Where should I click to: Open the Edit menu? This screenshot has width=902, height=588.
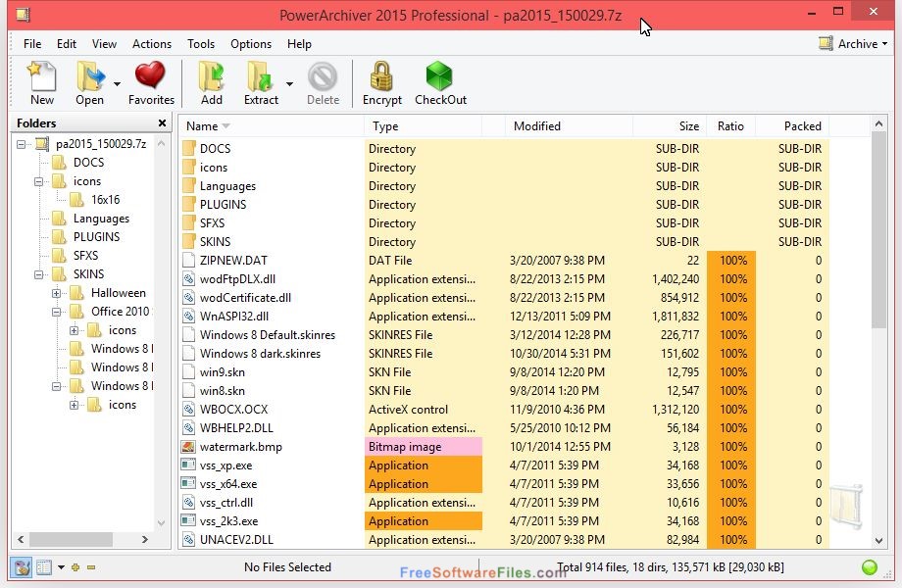coord(66,44)
